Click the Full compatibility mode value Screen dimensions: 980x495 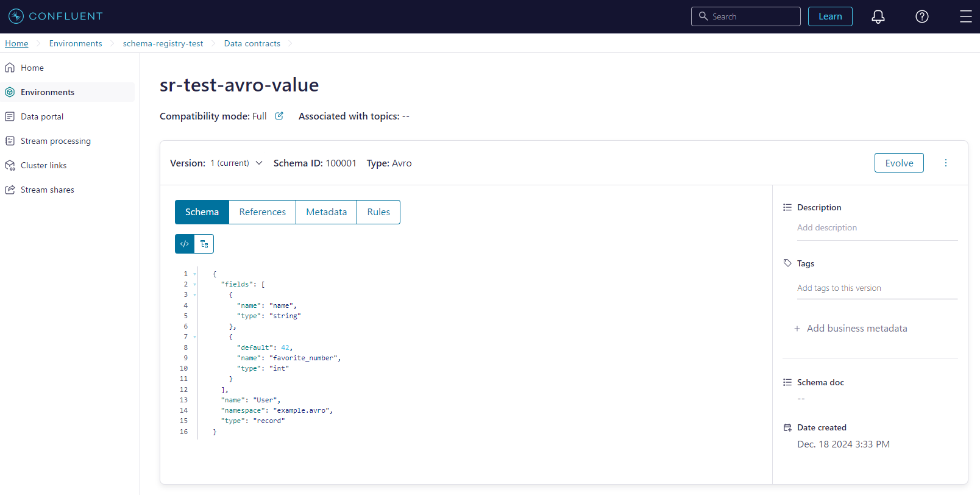259,116
